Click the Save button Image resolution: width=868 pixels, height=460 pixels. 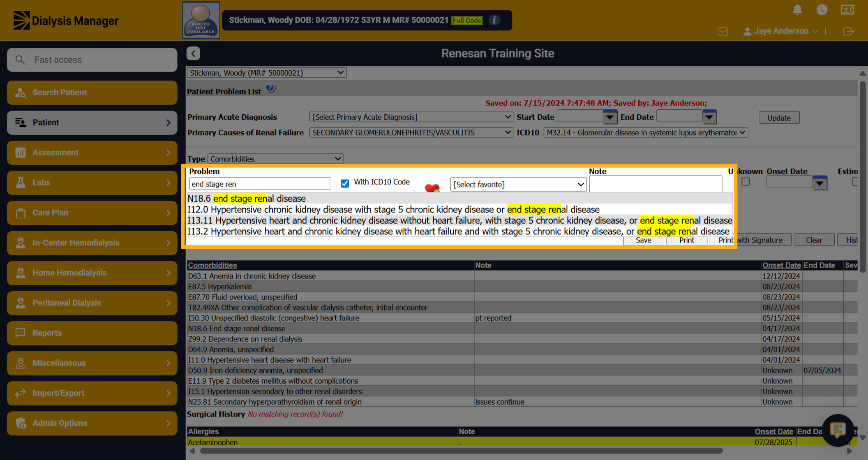(643, 240)
